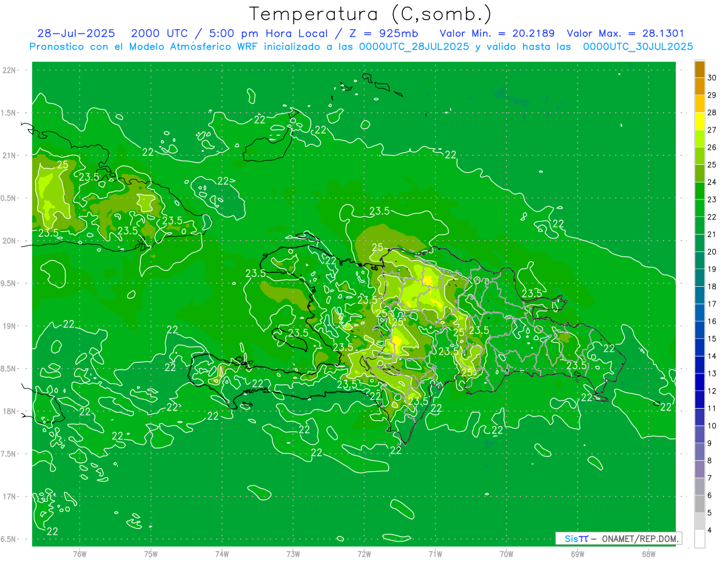The image size is (728, 562).
Task: Click the '71W' longitude axis label
Action: pos(435,554)
